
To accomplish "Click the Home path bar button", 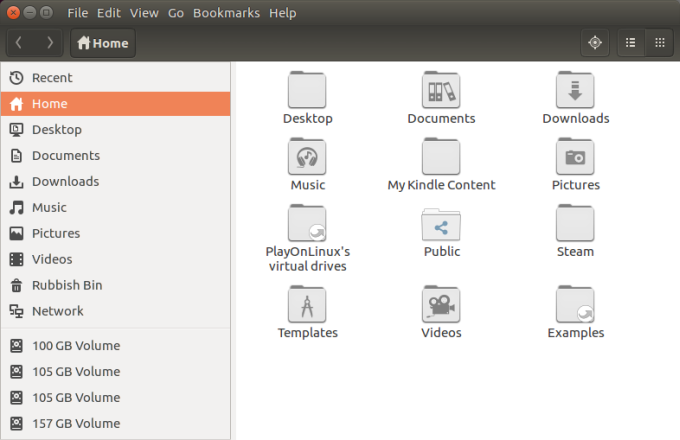I will pyautogui.click(x=103, y=43).
